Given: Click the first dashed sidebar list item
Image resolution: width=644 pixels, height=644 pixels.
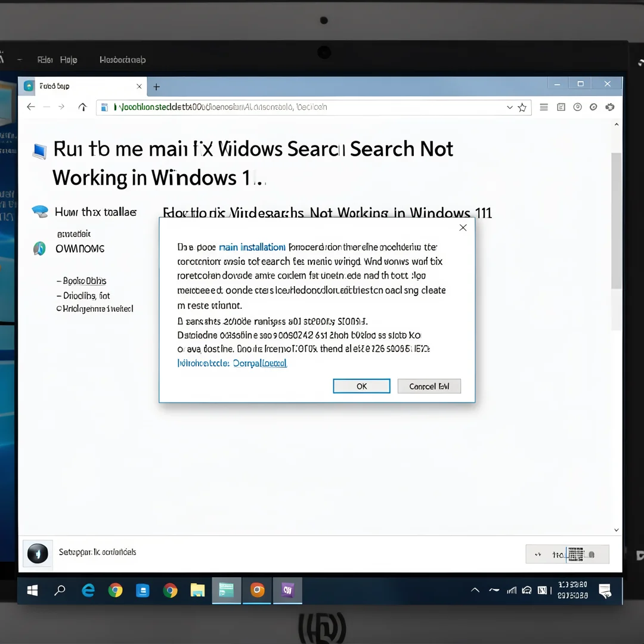Looking at the screenshot, I should (81, 281).
